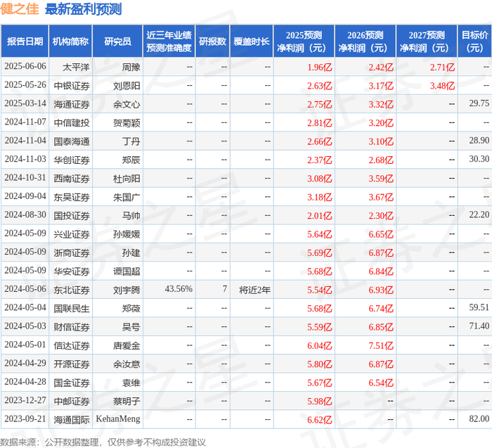Click the 2026预测净利润 column header
The width and height of the screenshot is (492, 448).
click(365, 41)
